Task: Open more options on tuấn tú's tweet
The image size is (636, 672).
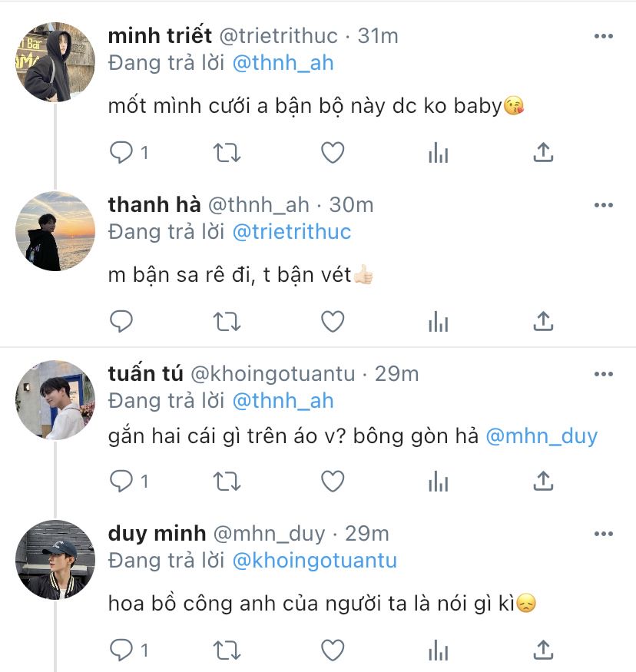Action: pyautogui.click(x=604, y=374)
